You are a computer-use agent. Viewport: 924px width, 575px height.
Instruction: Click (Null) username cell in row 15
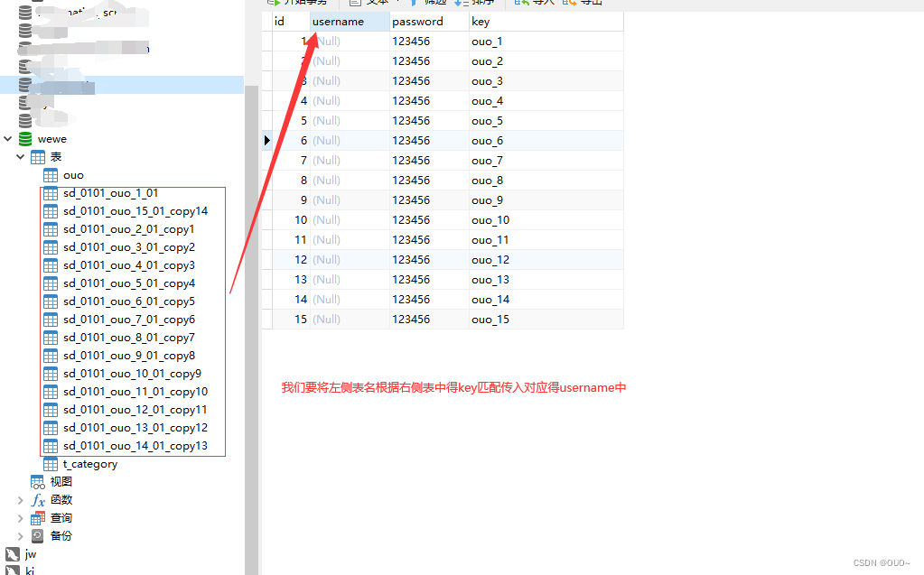click(350, 320)
